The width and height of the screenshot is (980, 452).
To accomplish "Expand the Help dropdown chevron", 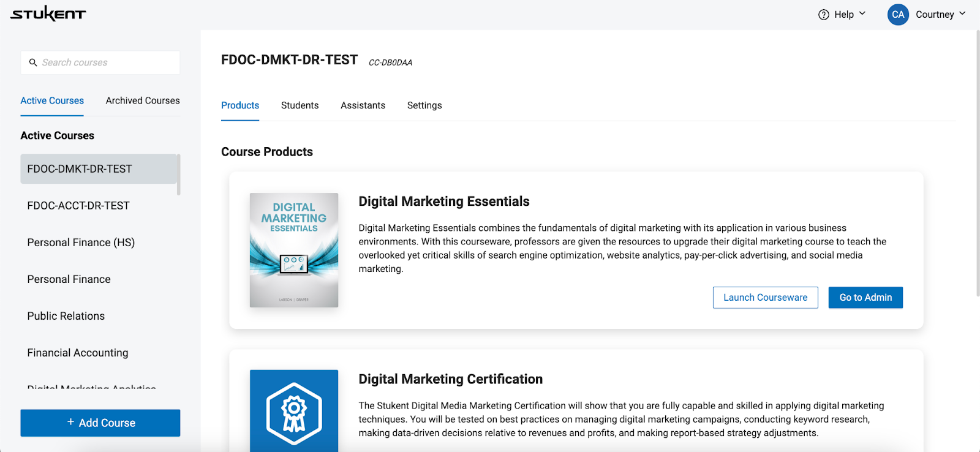I will point(862,13).
